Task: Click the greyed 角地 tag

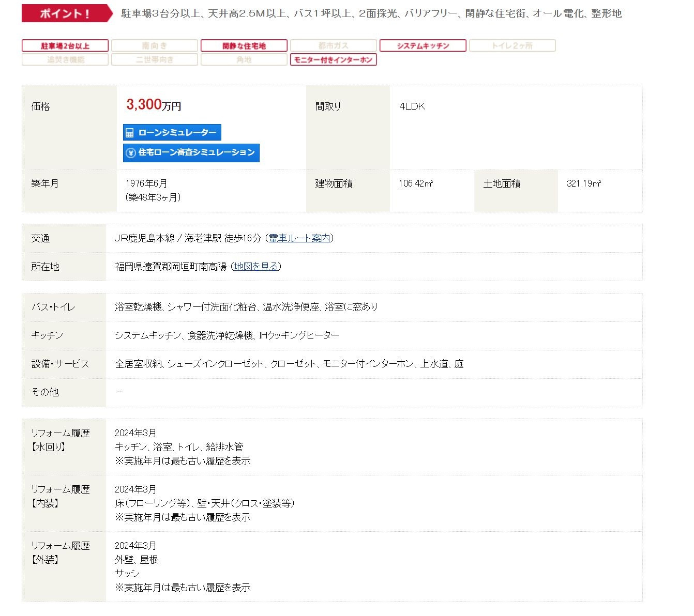Action: 244,60
